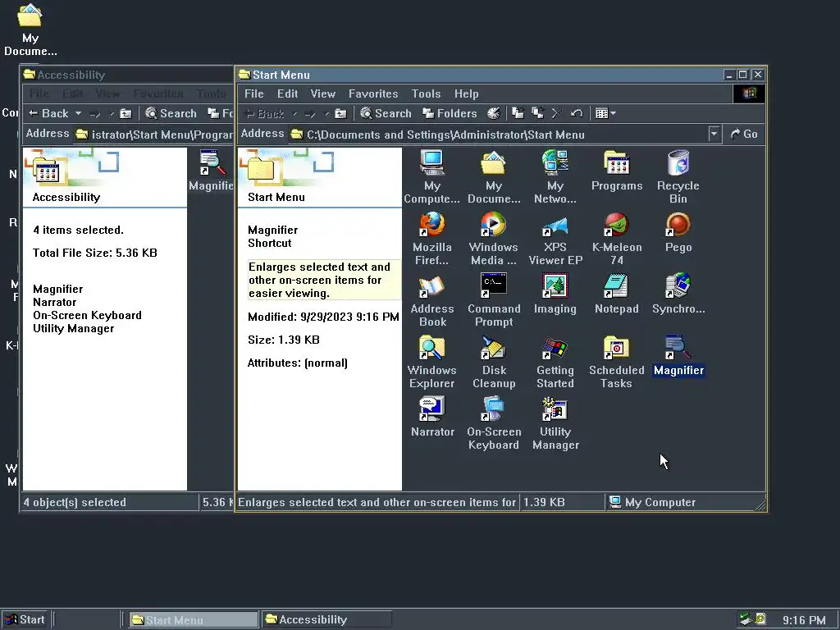Select the My Network Places icon
Image resolution: width=840 pixels, height=630 pixels.
coord(555,176)
